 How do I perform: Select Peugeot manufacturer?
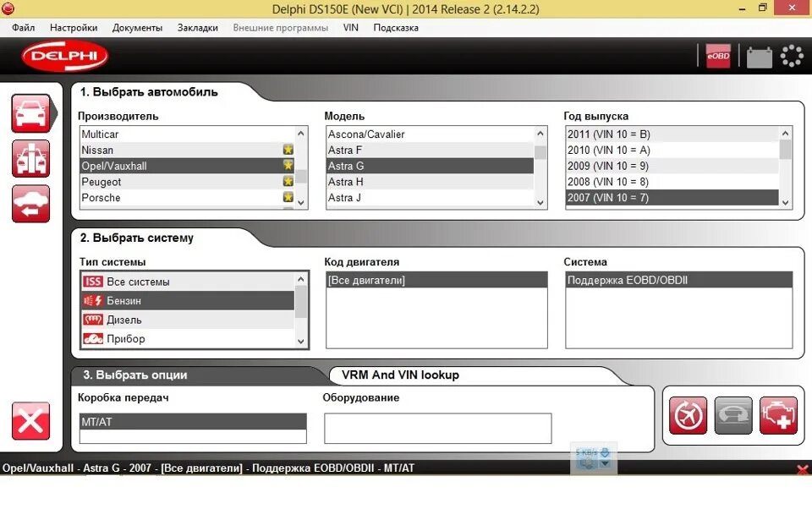point(187,182)
